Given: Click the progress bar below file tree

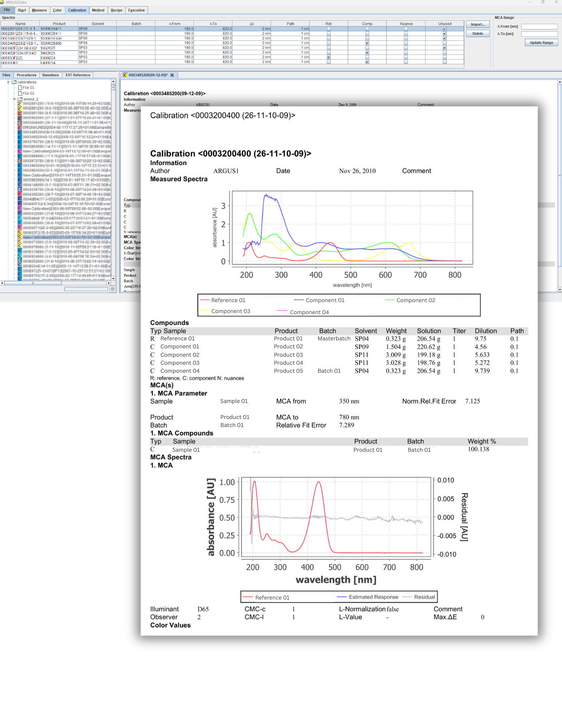Looking at the screenshot, I should [x=86, y=289].
